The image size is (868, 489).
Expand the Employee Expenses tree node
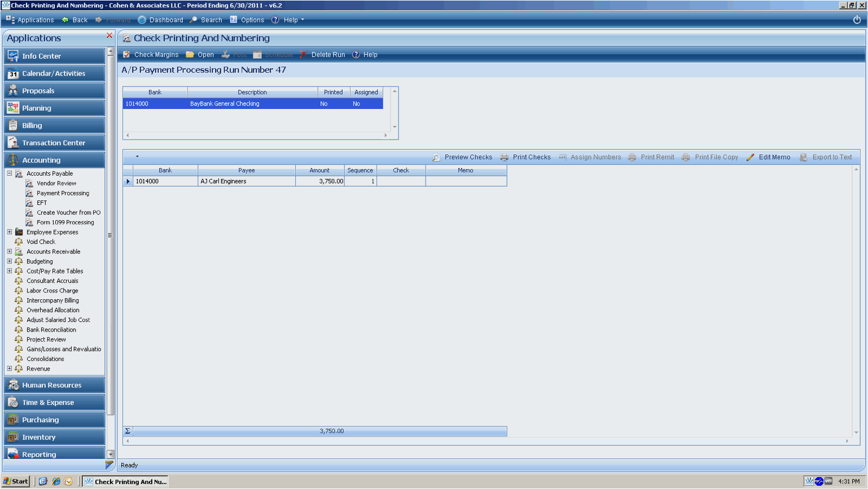tap(10, 232)
